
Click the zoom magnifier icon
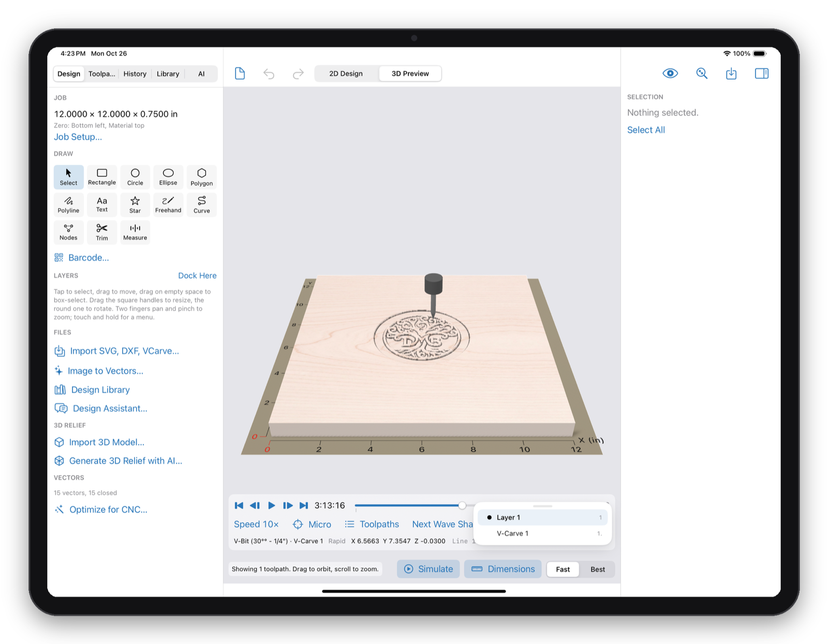(x=702, y=73)
